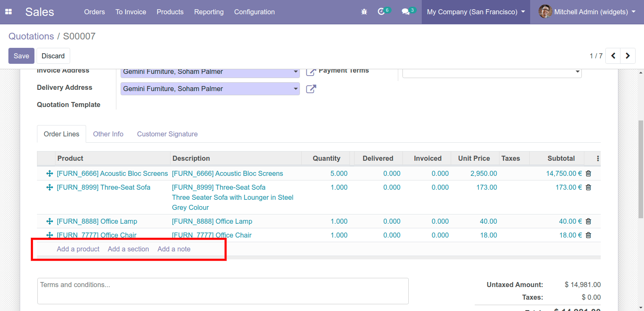The image size is (644, 311).
Task: Switch to Order Lines tab
Action: (61, 134)
